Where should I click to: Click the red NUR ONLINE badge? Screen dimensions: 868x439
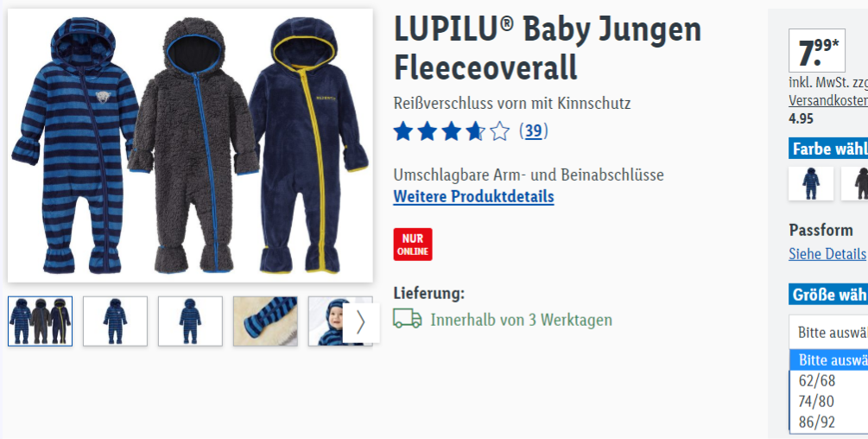point(413,245)
